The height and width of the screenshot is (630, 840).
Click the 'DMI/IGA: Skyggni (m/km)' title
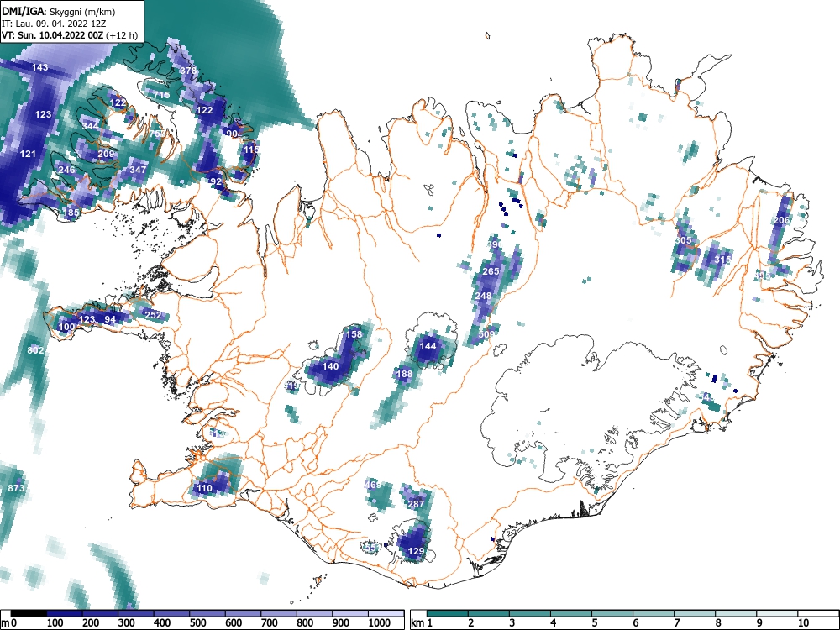tap(59, 11)
